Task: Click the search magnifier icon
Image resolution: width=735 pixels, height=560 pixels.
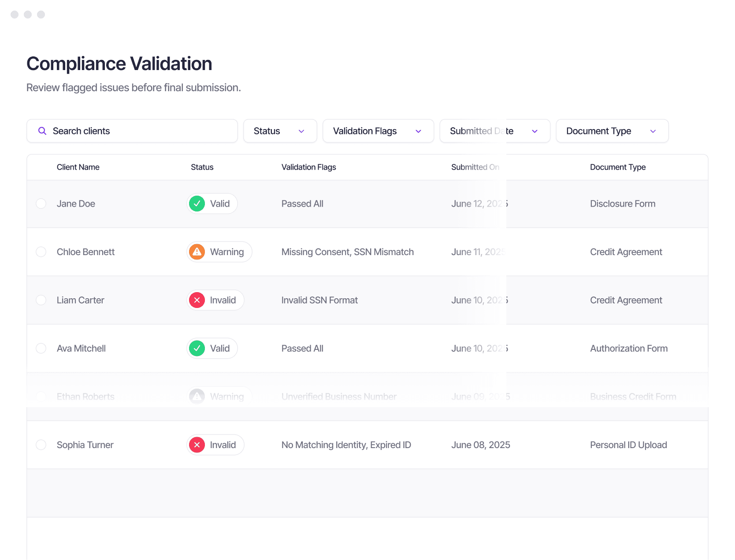Action: coord(42,131)
